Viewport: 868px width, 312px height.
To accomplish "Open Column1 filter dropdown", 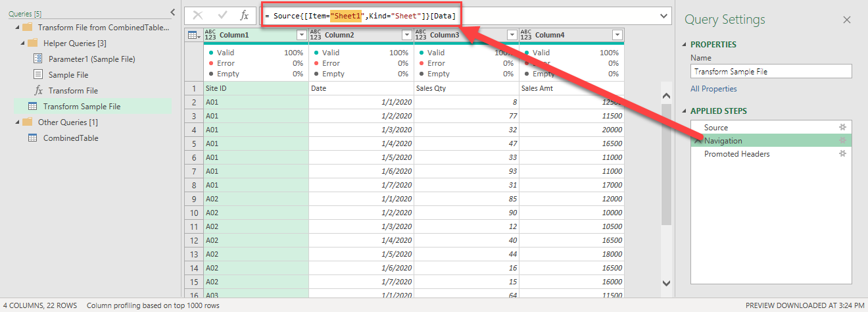I will click(x=301, y=35).
